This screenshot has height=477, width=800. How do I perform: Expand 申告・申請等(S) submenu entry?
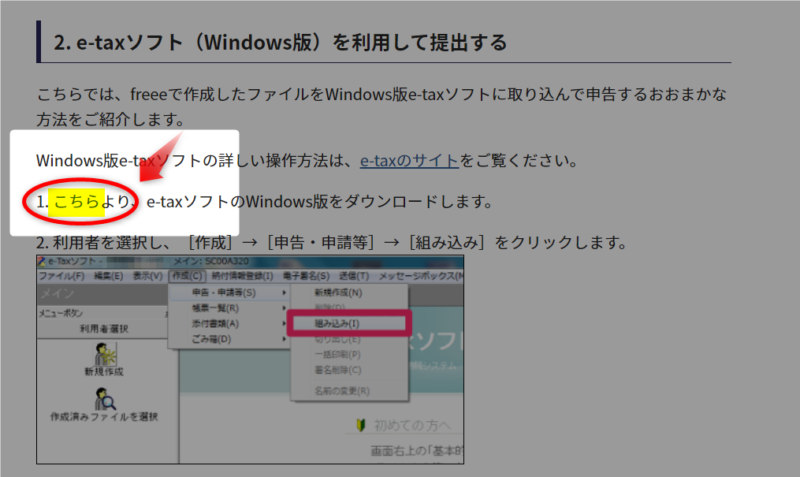click(x=229, y=293)
